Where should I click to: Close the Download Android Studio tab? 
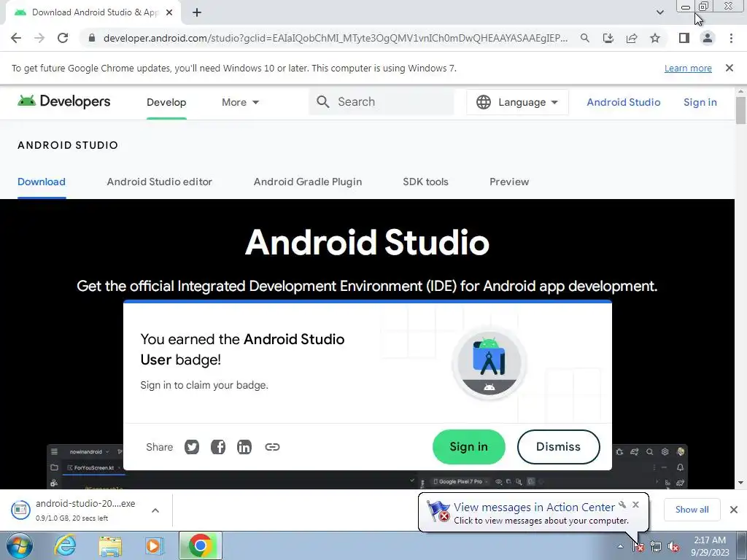(x=169, y=12)
